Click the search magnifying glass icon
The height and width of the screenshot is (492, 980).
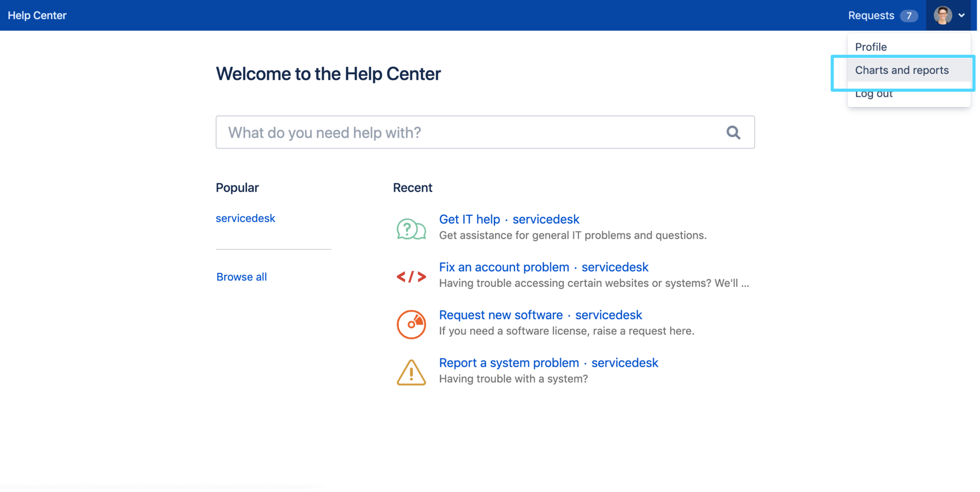[733, 132]
